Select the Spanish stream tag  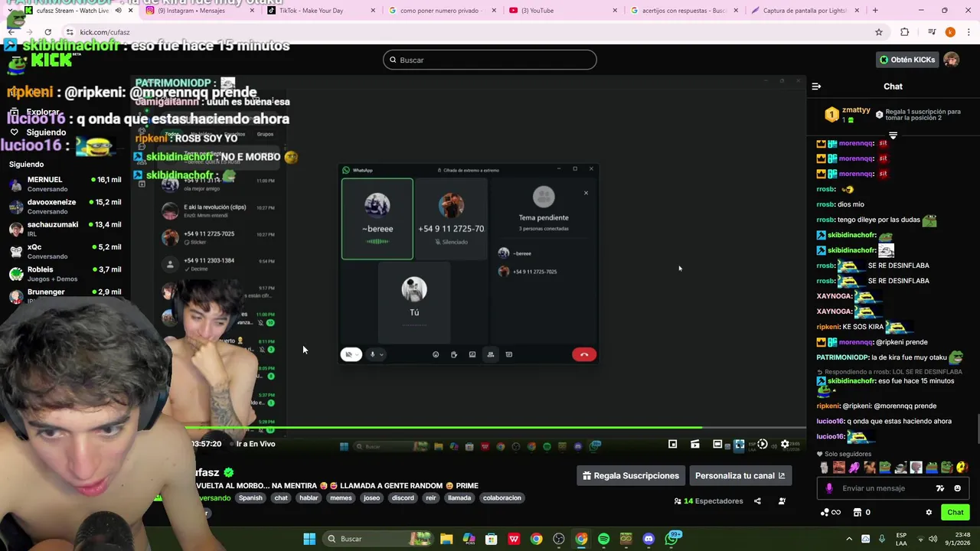[250, 498]
